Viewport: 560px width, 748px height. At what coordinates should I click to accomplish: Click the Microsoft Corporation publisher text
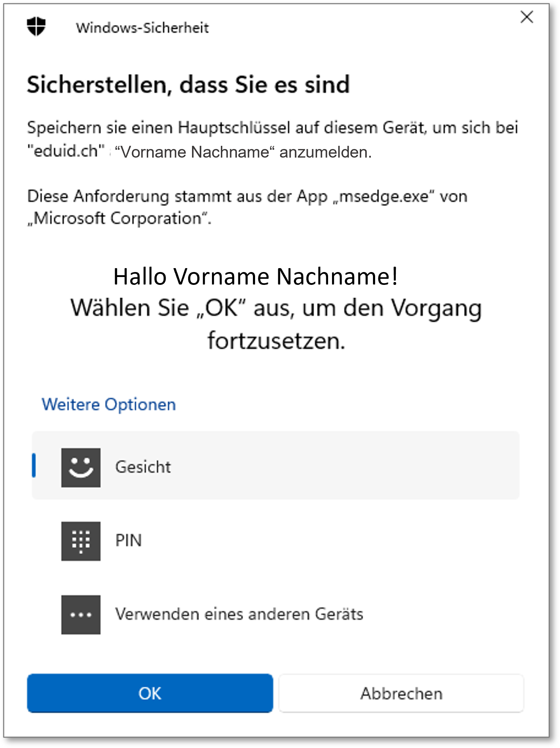click(119, 218)
